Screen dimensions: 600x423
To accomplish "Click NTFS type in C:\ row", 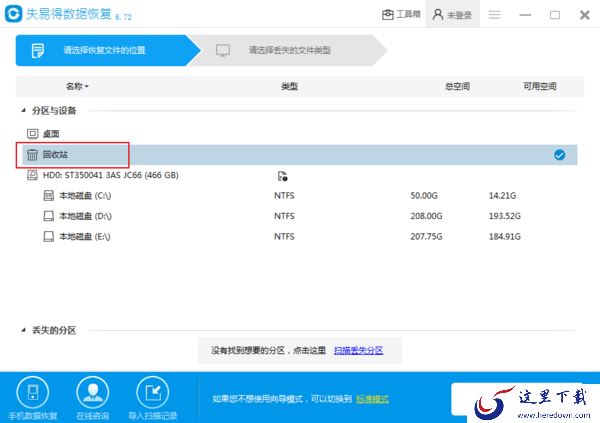I will pos(284,196).
